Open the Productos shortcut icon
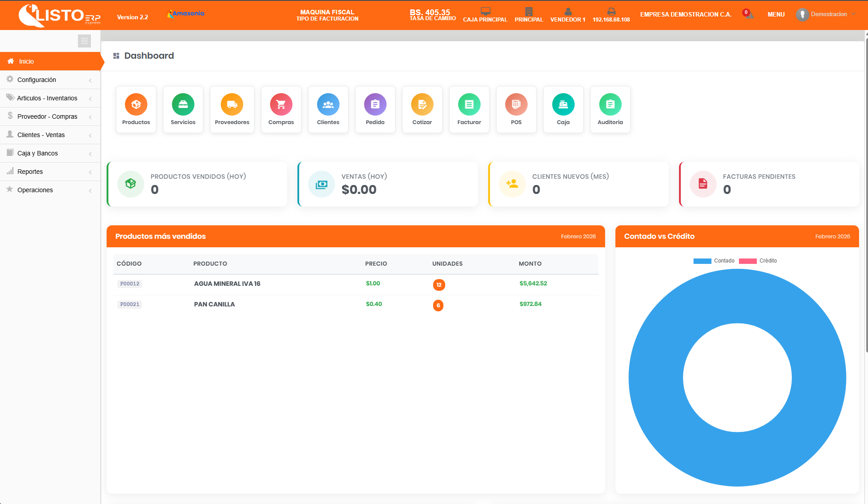This screenshot has width=868, height=504. click(136, 105)
